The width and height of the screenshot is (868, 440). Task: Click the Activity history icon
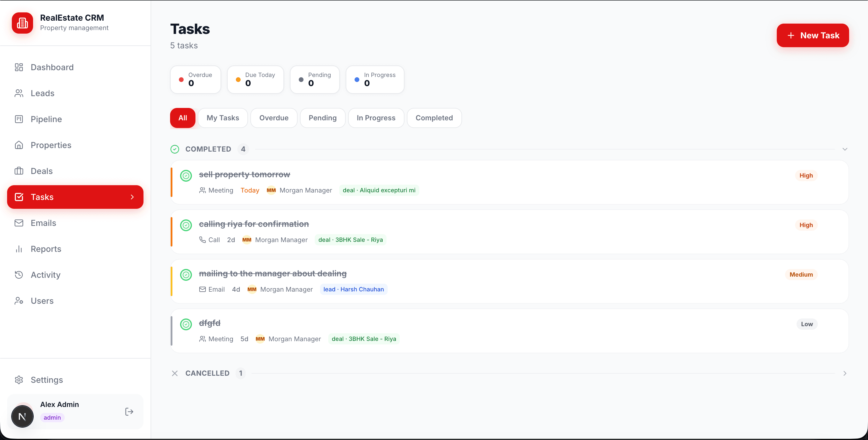tap(19, 275)
